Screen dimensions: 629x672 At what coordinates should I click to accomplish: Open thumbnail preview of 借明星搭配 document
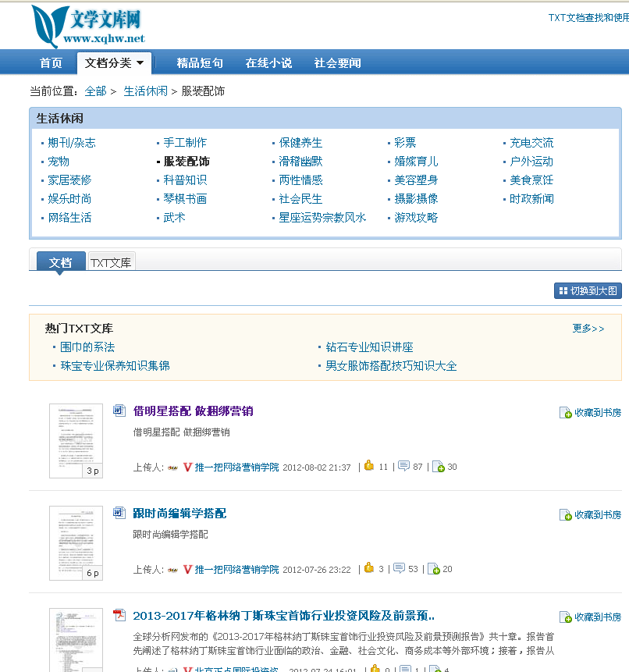[x=76, y=440]
